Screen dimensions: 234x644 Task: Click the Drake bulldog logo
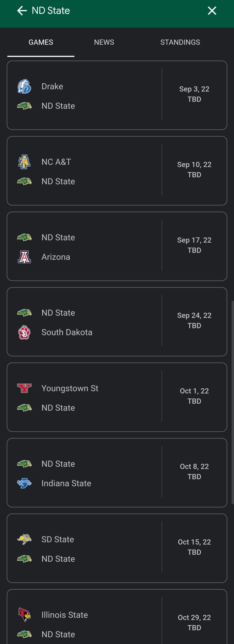[24, 86]
